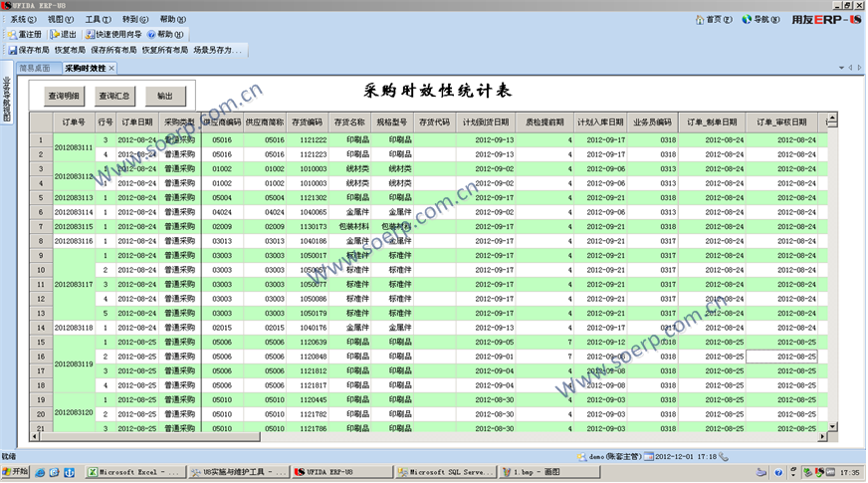Click the table vertical scrollbar up arrow

pyautogui.click(x=832, y=120)
